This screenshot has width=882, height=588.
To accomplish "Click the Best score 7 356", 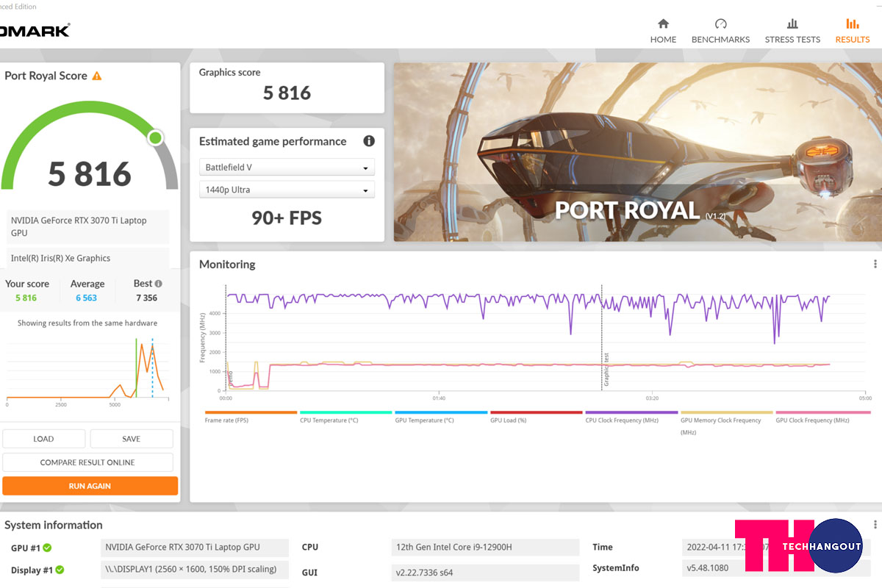I will coord(147,298).
